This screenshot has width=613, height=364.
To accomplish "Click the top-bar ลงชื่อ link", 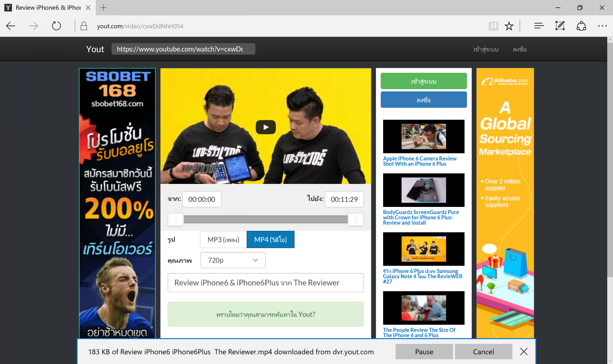I will tap(520, 49).
